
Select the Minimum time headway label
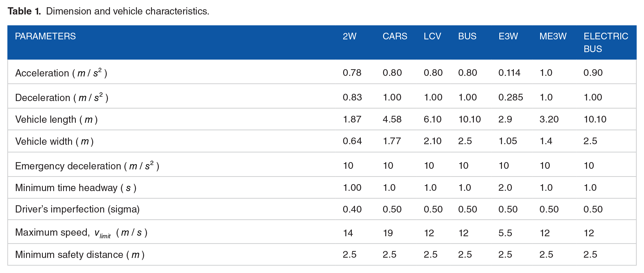(76, 188)
